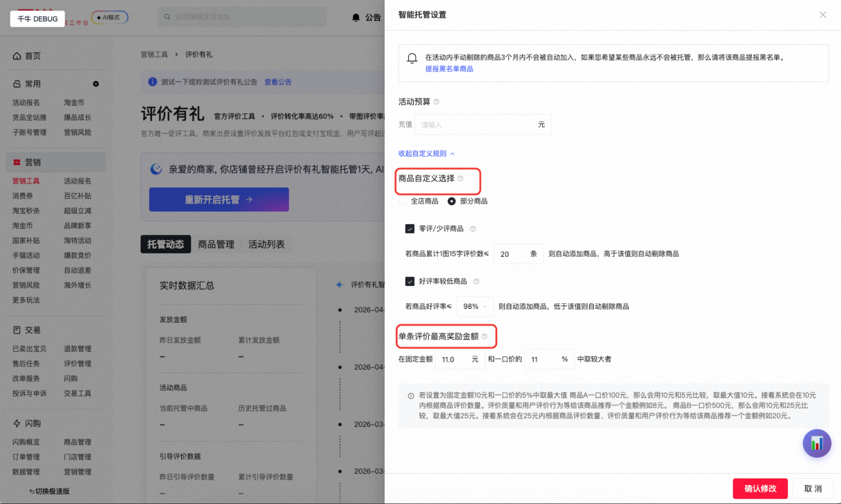Open 消费券 in sidebar
Screen dimensions: 841x504
click(x=22, y=196)
